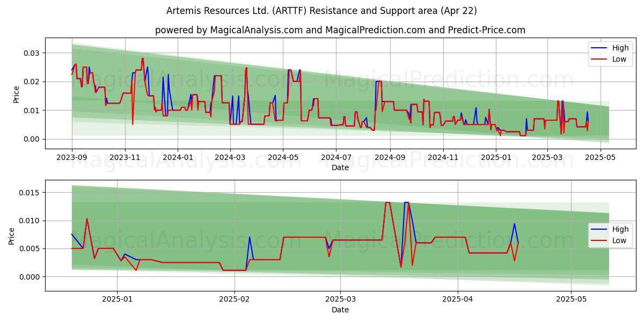Click the Price axis label of the top chart
Viewport: 644px width, 322px height.
pos(16,94)
